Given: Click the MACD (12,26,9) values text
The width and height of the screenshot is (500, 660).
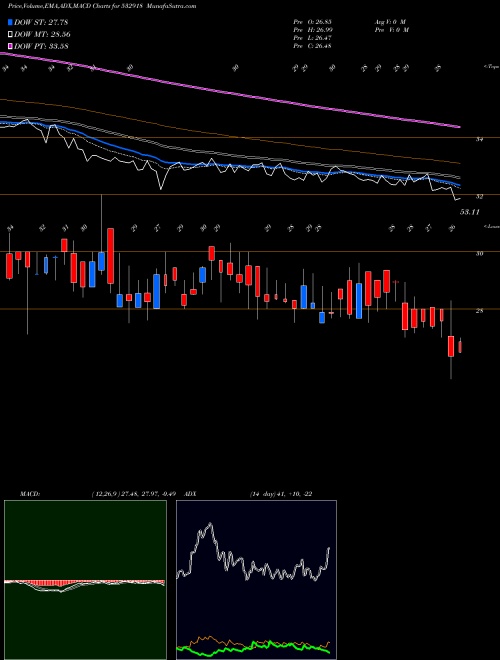Looking at the screenshot, I should 136,494.
